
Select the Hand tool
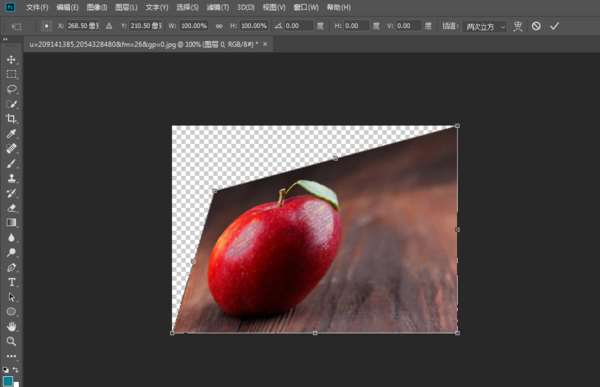point(11,327)
